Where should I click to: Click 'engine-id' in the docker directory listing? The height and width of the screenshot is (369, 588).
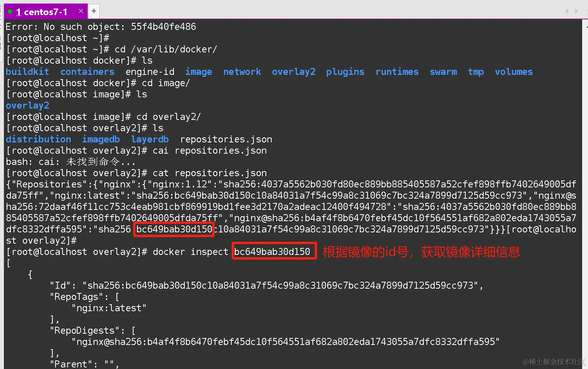(x=150, y=72)
